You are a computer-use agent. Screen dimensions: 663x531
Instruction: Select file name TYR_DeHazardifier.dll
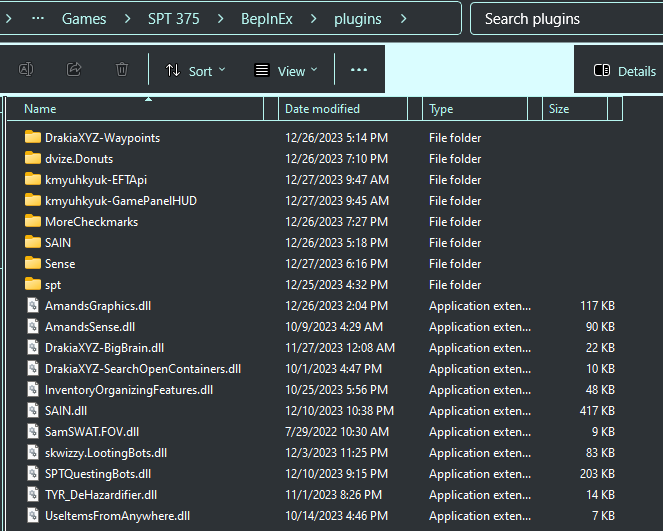[x=101, y=495]
